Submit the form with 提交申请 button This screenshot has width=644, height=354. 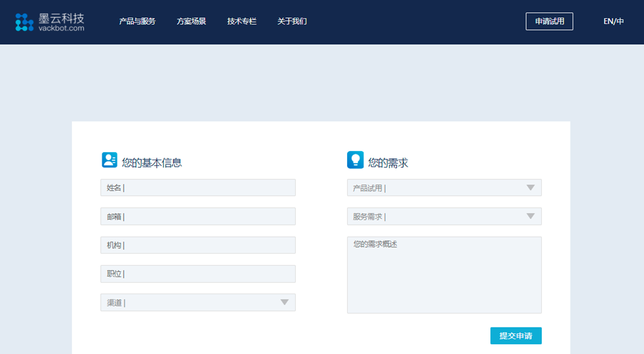pyautogui.click(x=516, y=335)
